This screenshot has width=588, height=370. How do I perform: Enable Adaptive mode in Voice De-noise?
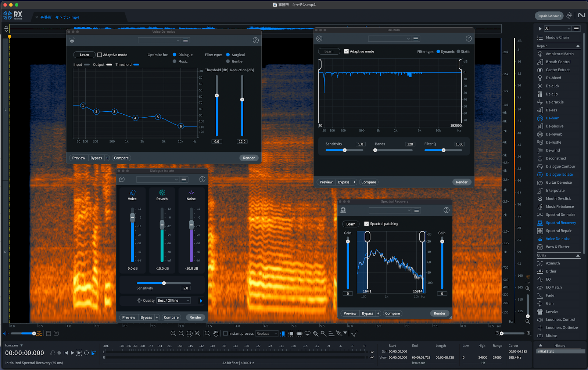(100, 55)
